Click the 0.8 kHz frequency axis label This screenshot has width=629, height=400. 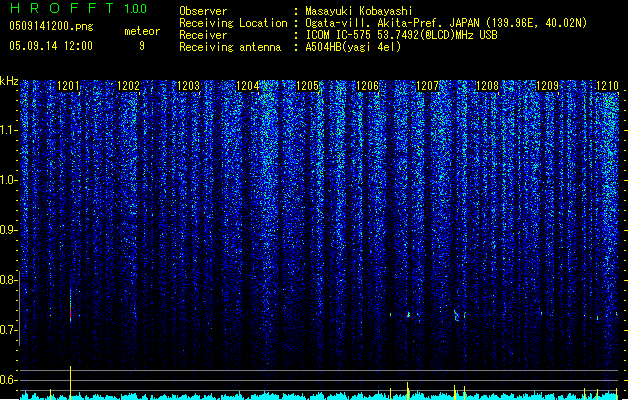coord(9,280)
